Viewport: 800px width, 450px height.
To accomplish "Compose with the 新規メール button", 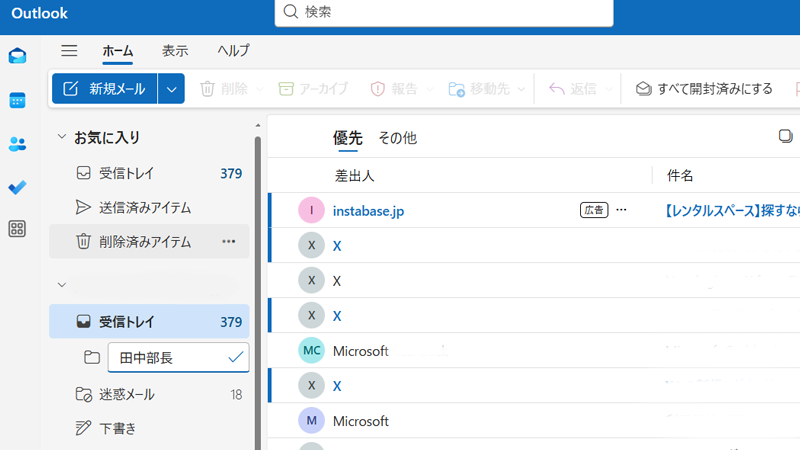I will [105, 89].
